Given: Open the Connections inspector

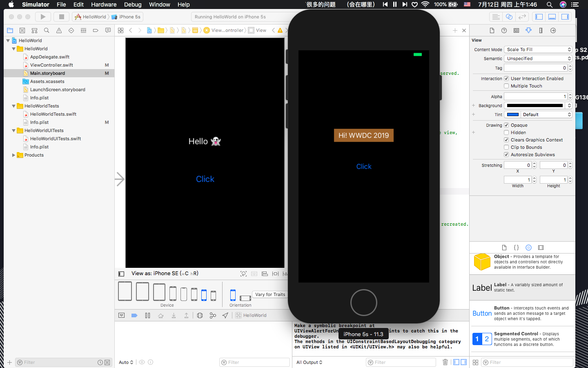Looking at the screenshot, I should [553, 30].
